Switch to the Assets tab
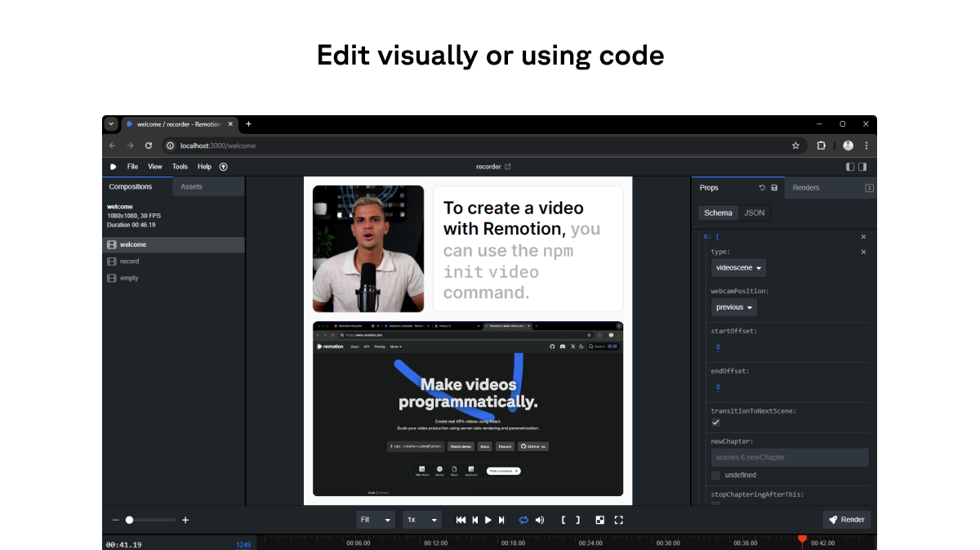Screen dimensions: 980x550 pos(208,187)
